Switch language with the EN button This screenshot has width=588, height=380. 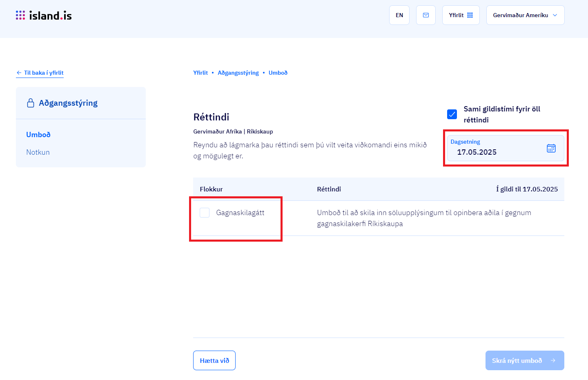click(x=399, y=15)
